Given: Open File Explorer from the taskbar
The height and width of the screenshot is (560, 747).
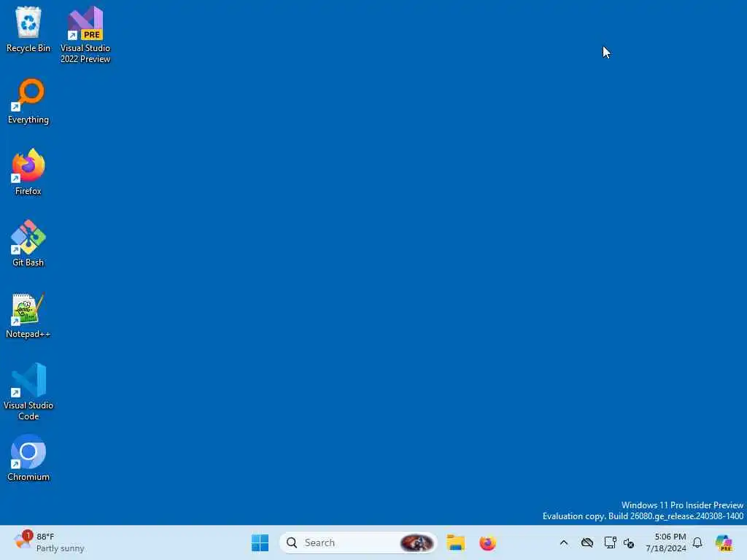Looking at the screenshot, I should tap(456, 542).
